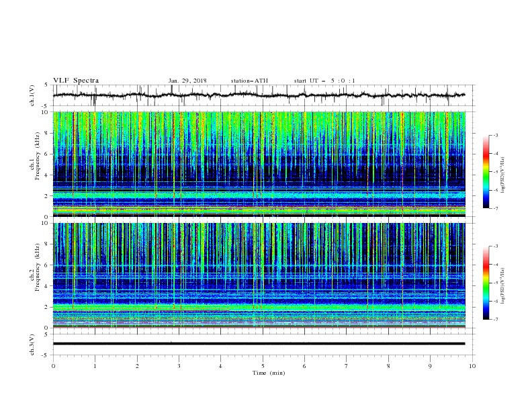Select the ch.2 "Frequency (kHz)" axis label
This screenshot has width=532, height=411.
[x=37, y=267]
